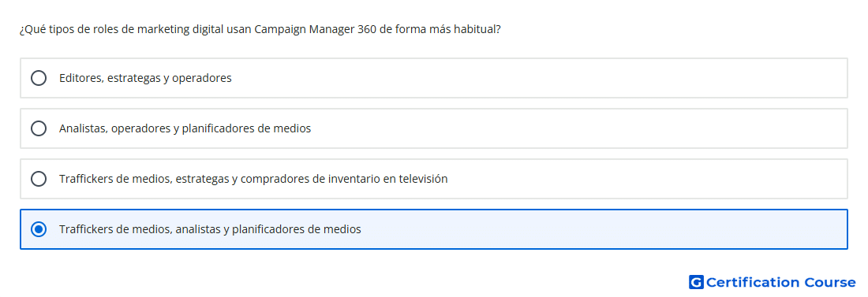This screenshot has width=868, height=297.
Task: Click empty area of the highlighted blue option
Action: [604, 229]
